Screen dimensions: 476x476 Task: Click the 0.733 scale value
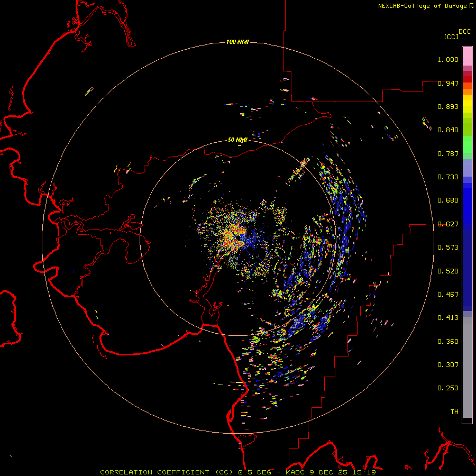[x=448, y=177]
